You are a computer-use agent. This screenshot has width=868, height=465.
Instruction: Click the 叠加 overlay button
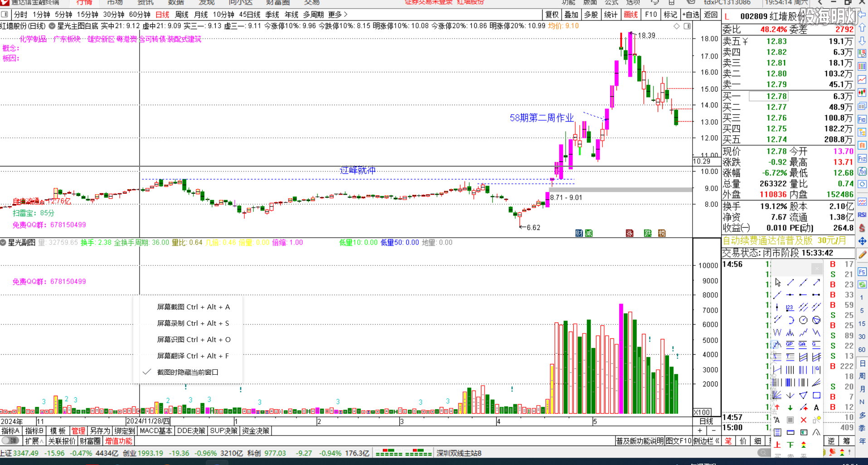pos(571,15)
